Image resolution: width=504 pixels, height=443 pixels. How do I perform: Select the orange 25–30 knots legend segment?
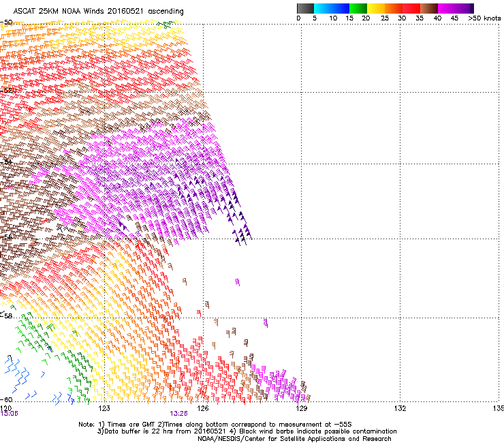point(394,8)
